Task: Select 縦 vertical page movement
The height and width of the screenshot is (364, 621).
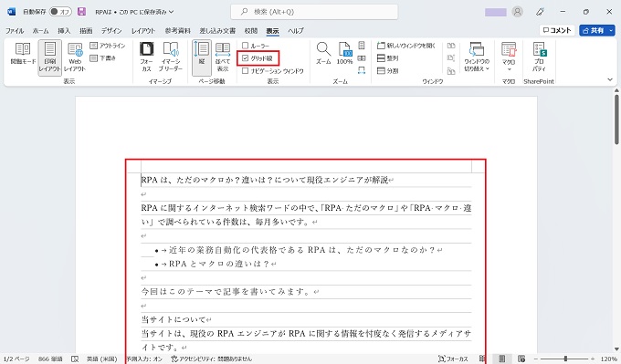Action: (x=202, y=57)
